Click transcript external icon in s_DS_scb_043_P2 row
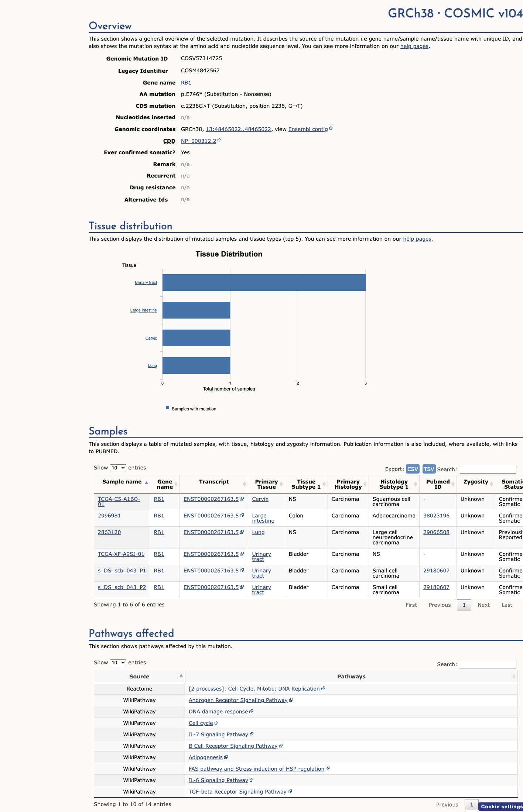Viewport: 523px width, 812px height. click(242, 587)
